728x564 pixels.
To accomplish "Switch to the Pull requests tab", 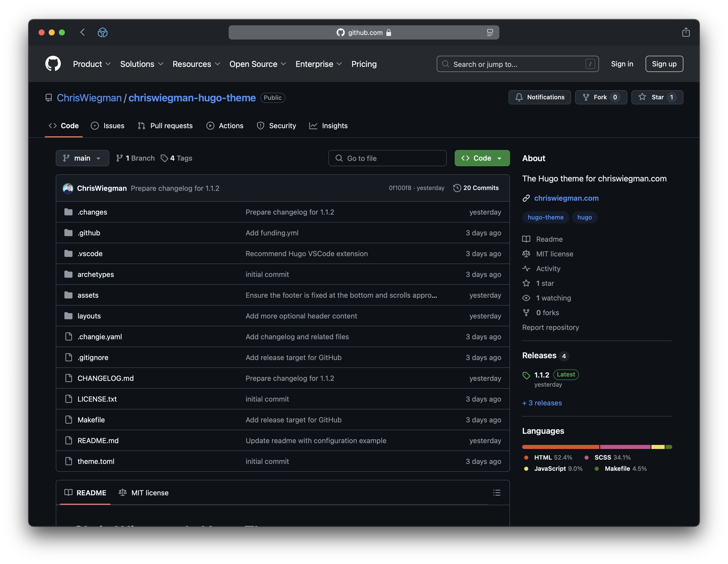I will point(165,126).
